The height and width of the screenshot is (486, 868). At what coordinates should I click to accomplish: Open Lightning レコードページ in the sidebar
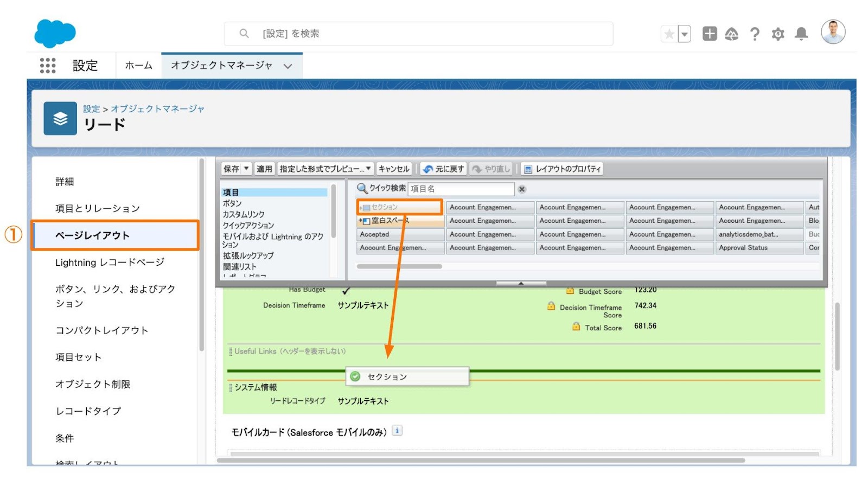click(110, 263)
